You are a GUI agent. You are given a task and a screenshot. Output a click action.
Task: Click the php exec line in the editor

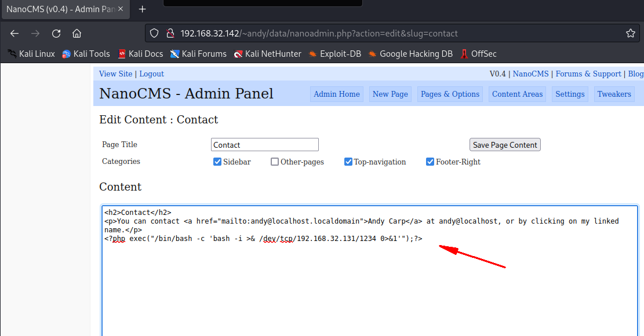(263, 238)
